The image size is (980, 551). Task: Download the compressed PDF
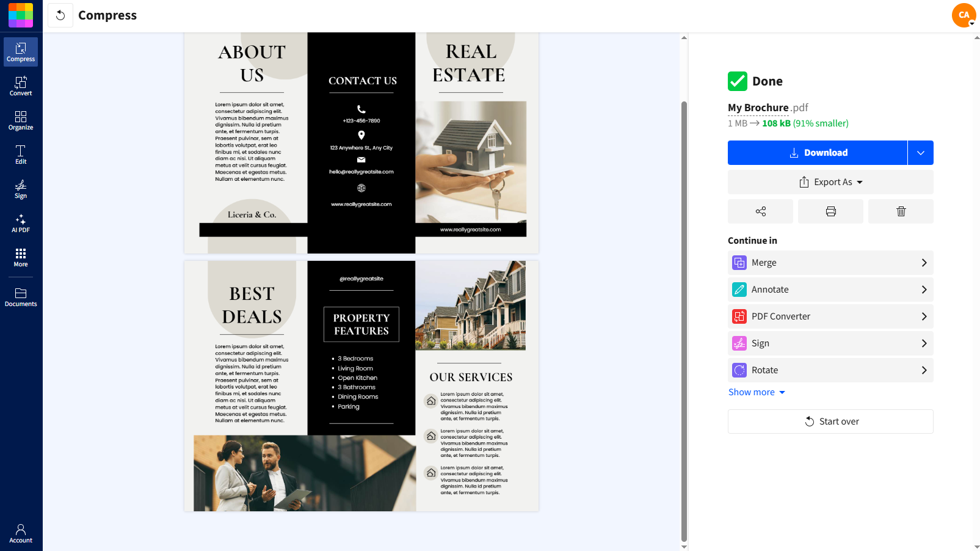818,152
